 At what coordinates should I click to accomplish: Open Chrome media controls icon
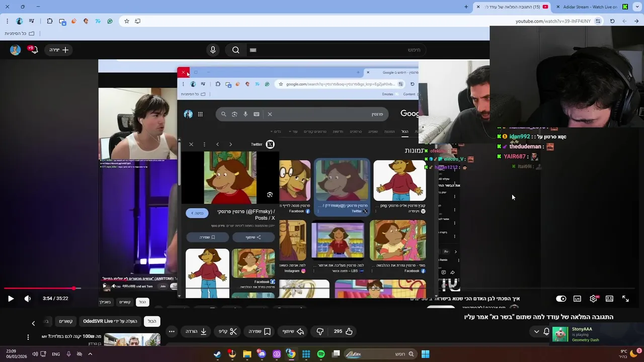[x=32, y=21]
